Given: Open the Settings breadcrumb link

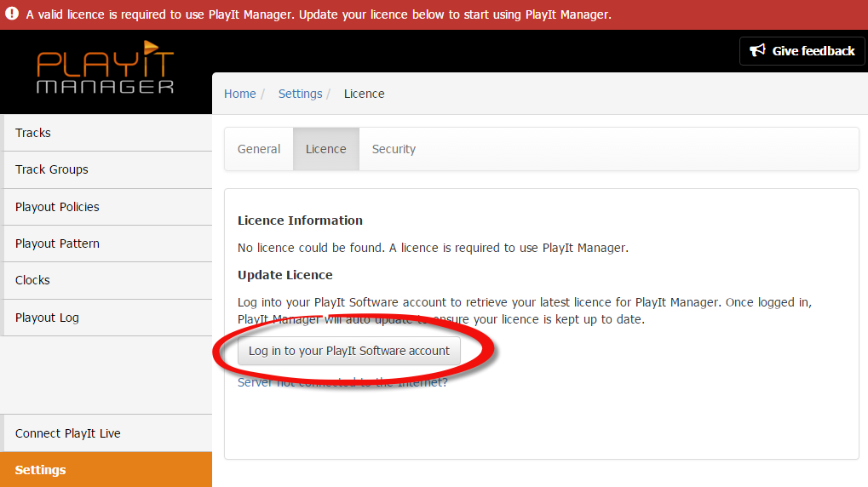Looking at the screenshot, I should 300,94.
